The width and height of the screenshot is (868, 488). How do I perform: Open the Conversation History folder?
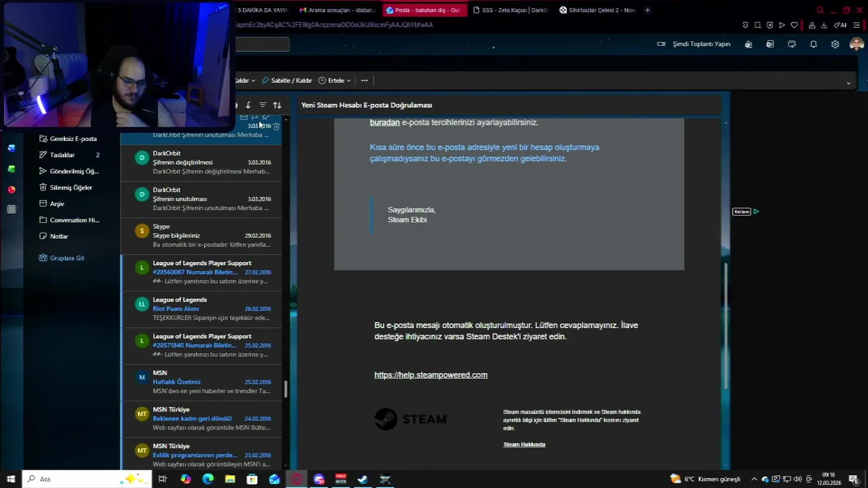click(x=68, y=220)
